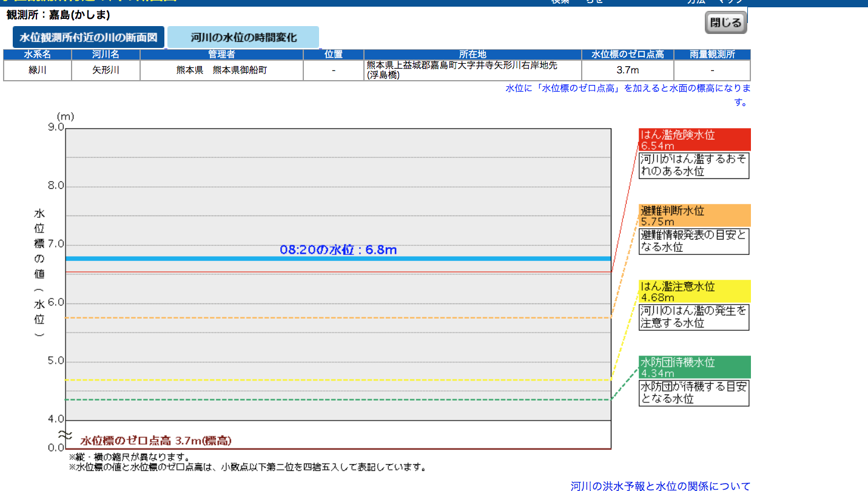The image size is (868, 491).
Task: Click the green 水防団待機水位 4.34m legend box
Action: [x=695, y=367]
